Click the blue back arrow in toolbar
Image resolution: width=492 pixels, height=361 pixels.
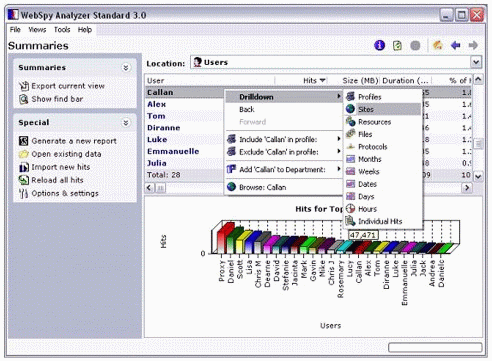coord(456,45)
